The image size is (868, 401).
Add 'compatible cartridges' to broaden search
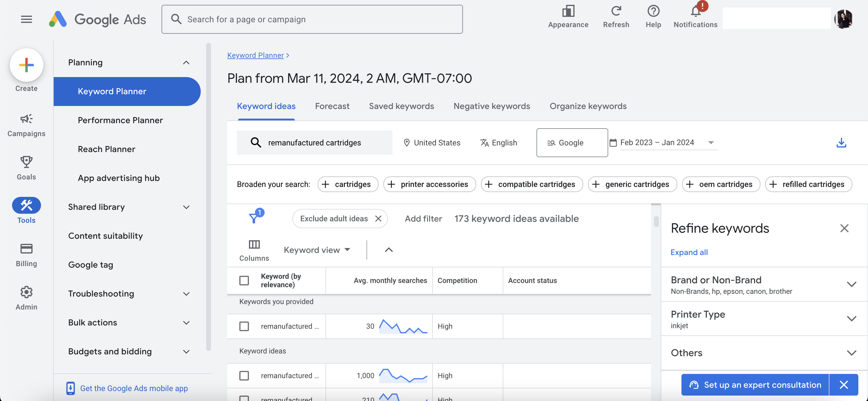532,184
